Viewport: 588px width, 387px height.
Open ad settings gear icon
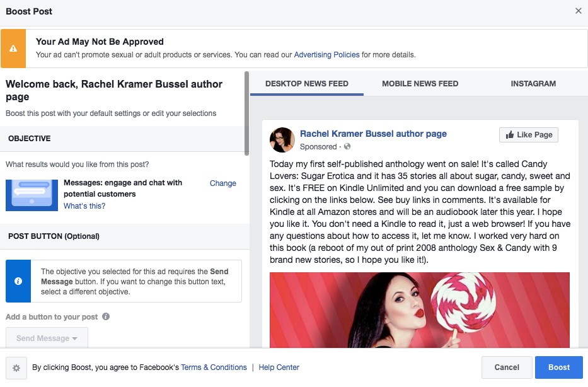point(16,368)
